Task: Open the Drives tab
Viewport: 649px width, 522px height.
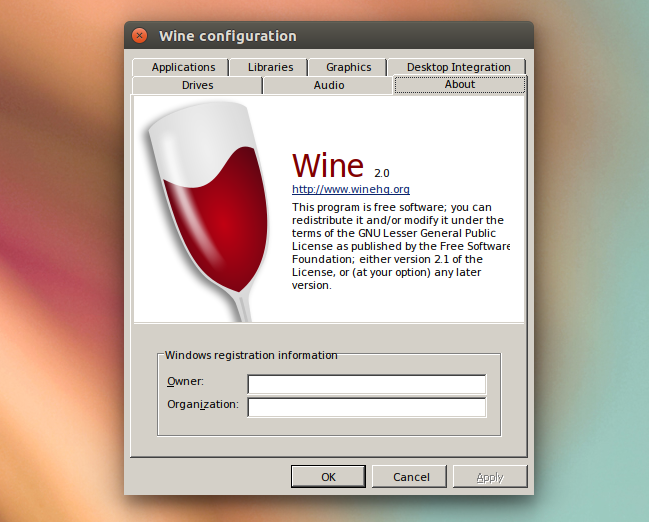Action: pyautogui.click(x=197, y=85)
